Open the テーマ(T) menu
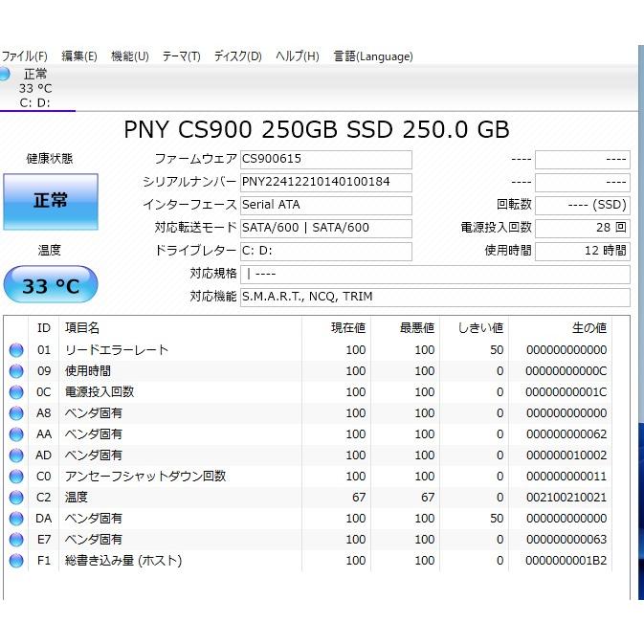Screen dimensions: 644x644 pos(181,56)
